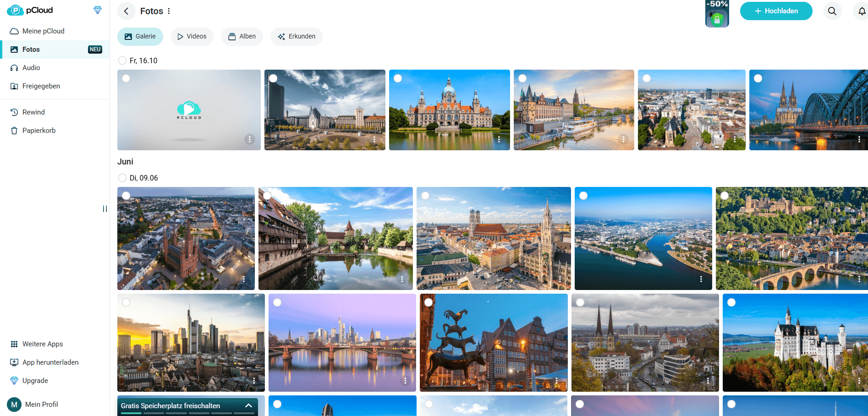Click the Upgrade diamond item
This screenshot has width=868, height=416.
55,381
